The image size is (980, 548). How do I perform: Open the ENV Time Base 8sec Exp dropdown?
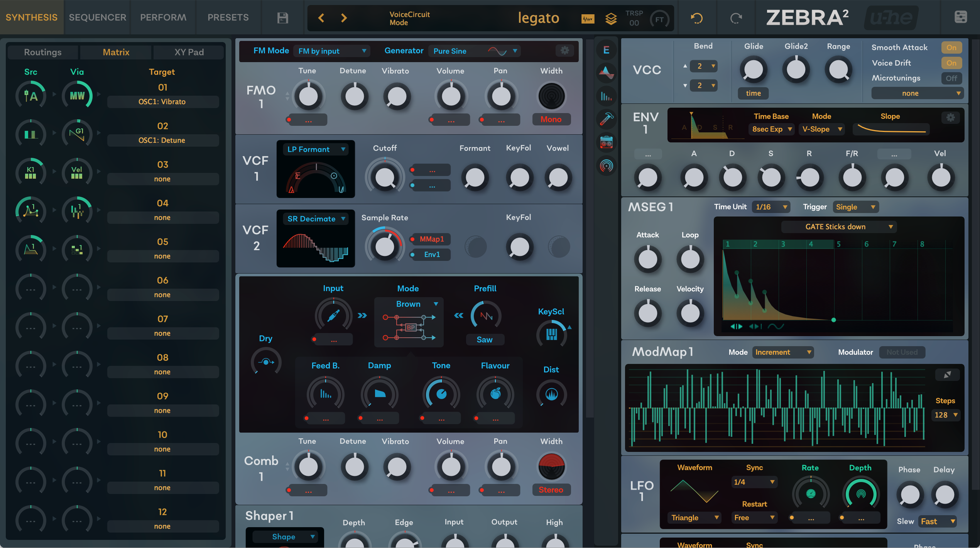[x=772, y=129]
